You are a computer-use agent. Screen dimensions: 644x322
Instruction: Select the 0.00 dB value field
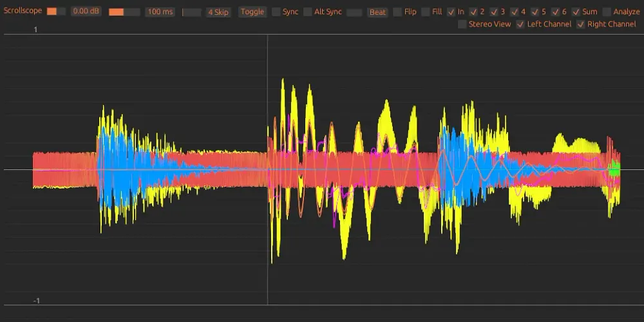[x=86, y=12]
